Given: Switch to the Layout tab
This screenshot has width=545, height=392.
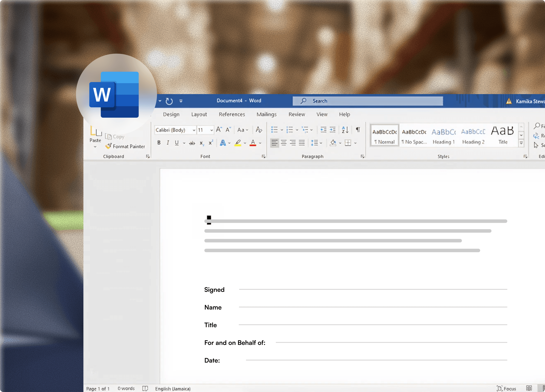Looking at the screenshot, I should click(199, 114).
